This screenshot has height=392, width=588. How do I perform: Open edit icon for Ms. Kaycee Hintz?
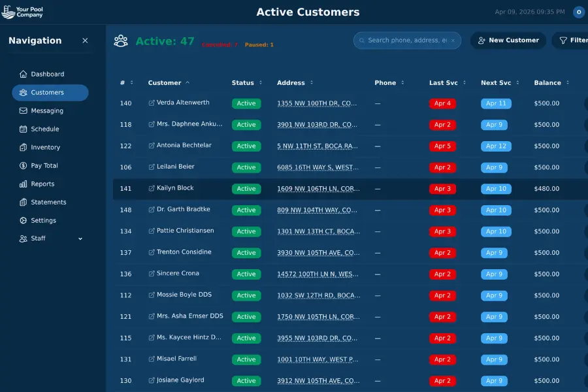[x=152, y=338]
